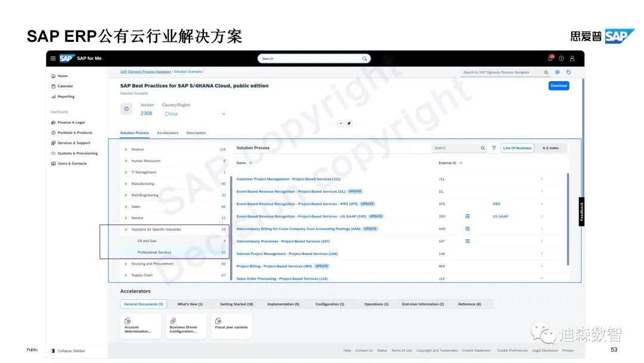Image resolution: width=644 pixels, height=363 pixels.
Task: Open the user profile icon
Action: (571, 59)
